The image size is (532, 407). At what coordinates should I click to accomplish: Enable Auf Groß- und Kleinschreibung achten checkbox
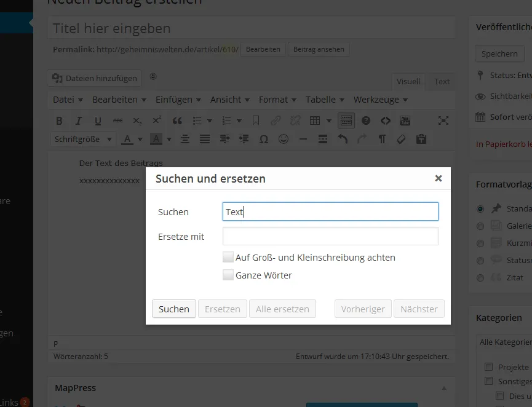[228, 257]
